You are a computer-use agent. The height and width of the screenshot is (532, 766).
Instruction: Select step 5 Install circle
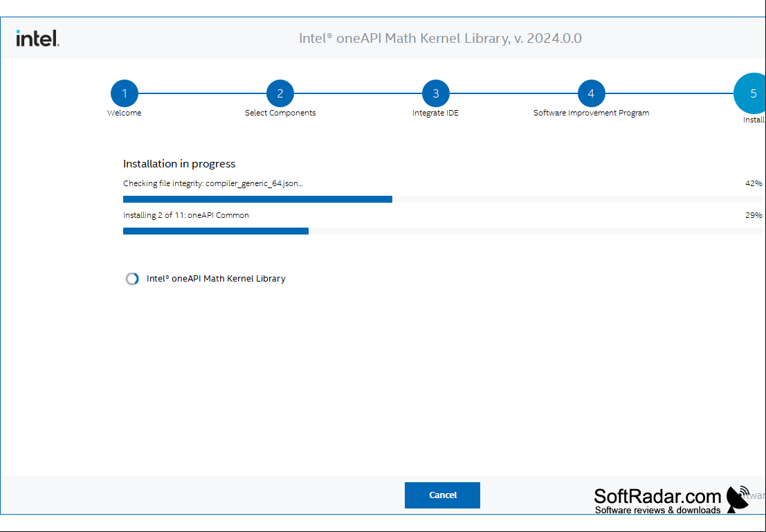[x=751, y=93]
